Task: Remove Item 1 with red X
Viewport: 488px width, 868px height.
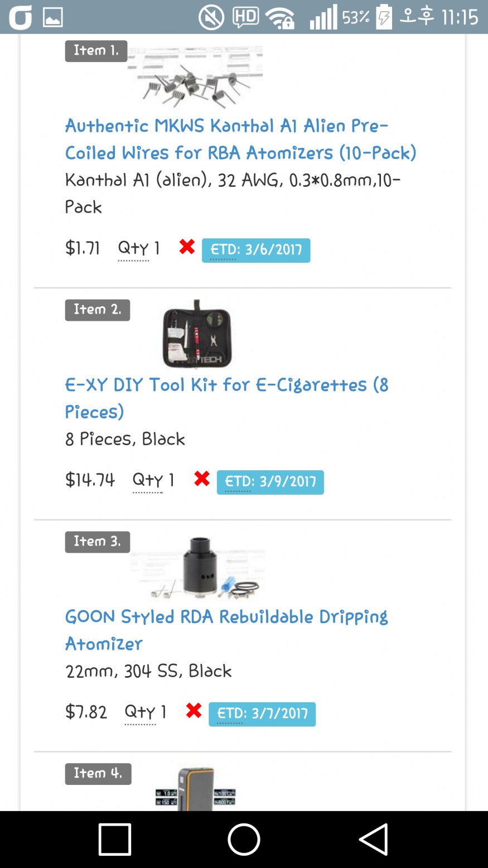Action: [187, 247]
